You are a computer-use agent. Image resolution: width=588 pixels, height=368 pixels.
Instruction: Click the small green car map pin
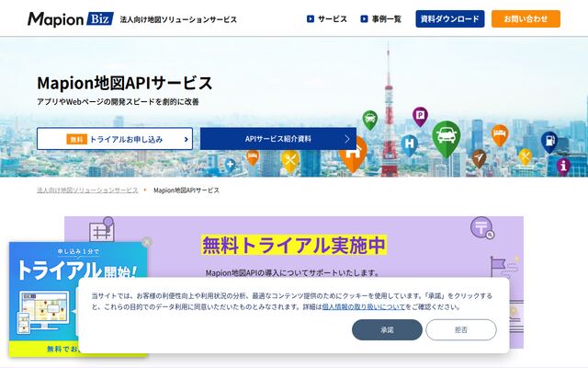tap(369, 120)
